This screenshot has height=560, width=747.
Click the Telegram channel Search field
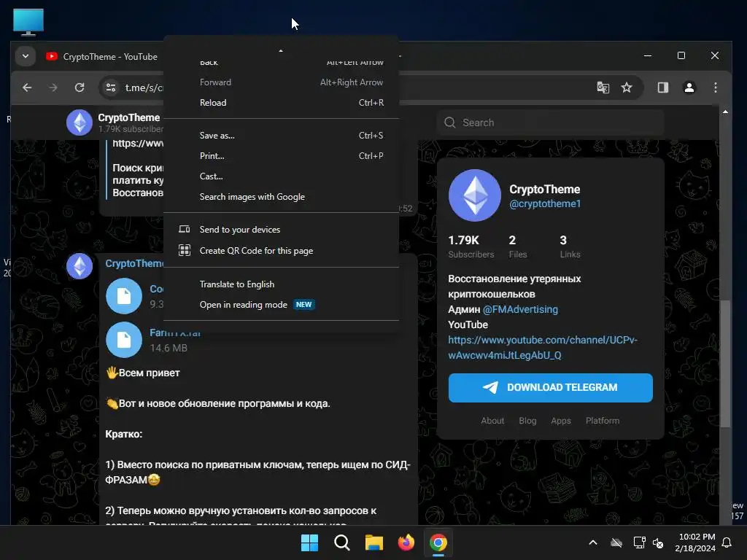(x=550, y=122)
